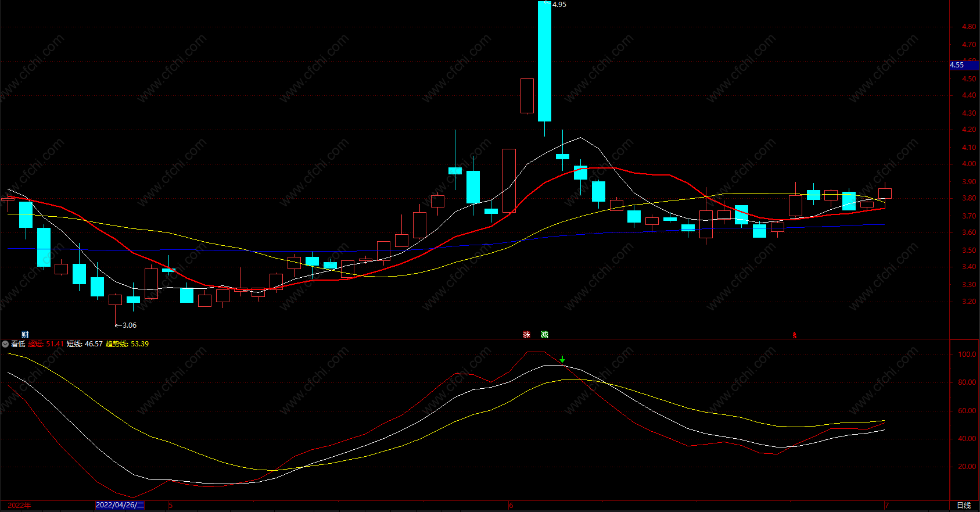
Task: Open the green 减 event marker
Action: point(544,334)
